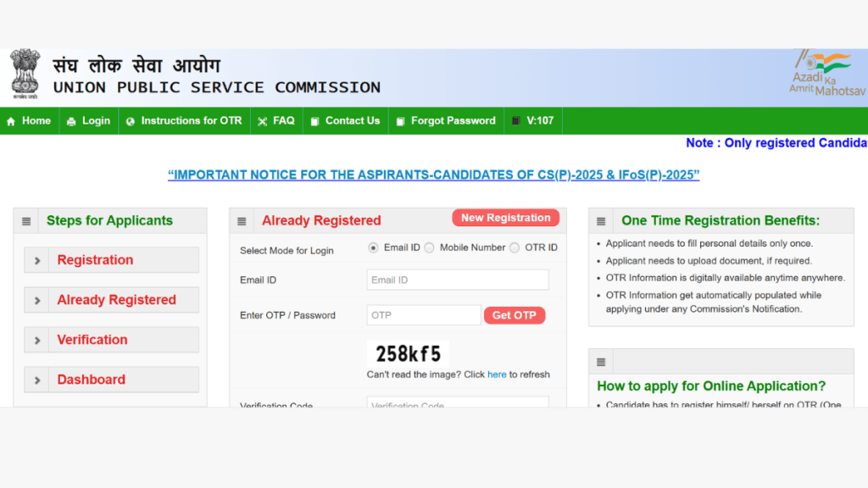Click the New Registration button

coord(505,218)
